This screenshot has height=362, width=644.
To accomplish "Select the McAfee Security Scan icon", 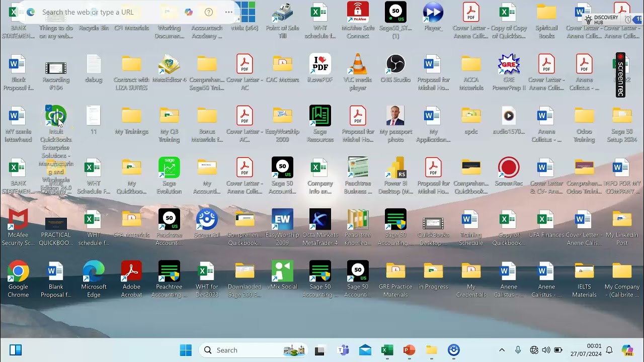I will coord(18,228).
